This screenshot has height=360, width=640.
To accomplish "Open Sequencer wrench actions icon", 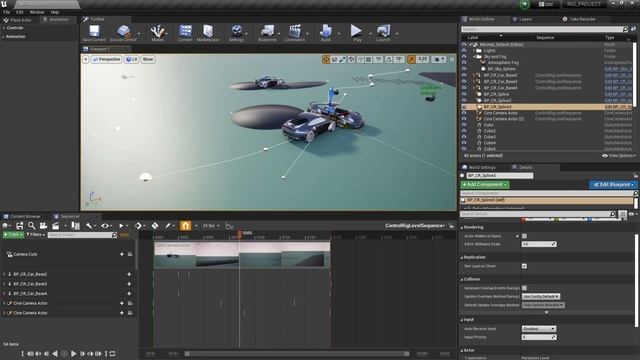I will point(89,226).
